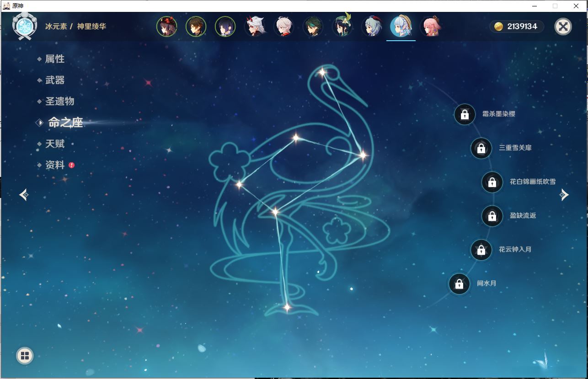Screen dimensions: 588x379
Task: Switch to Yae Miko's portrait
Action: point(430,27)
